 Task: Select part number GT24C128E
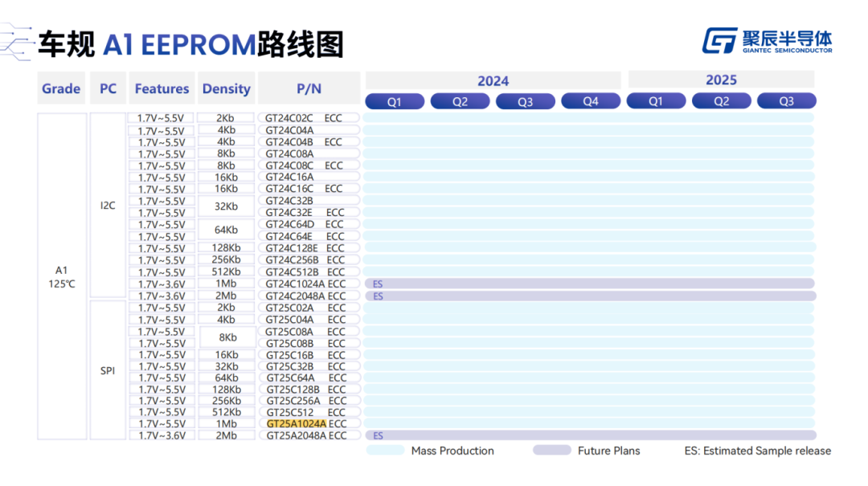292,248
